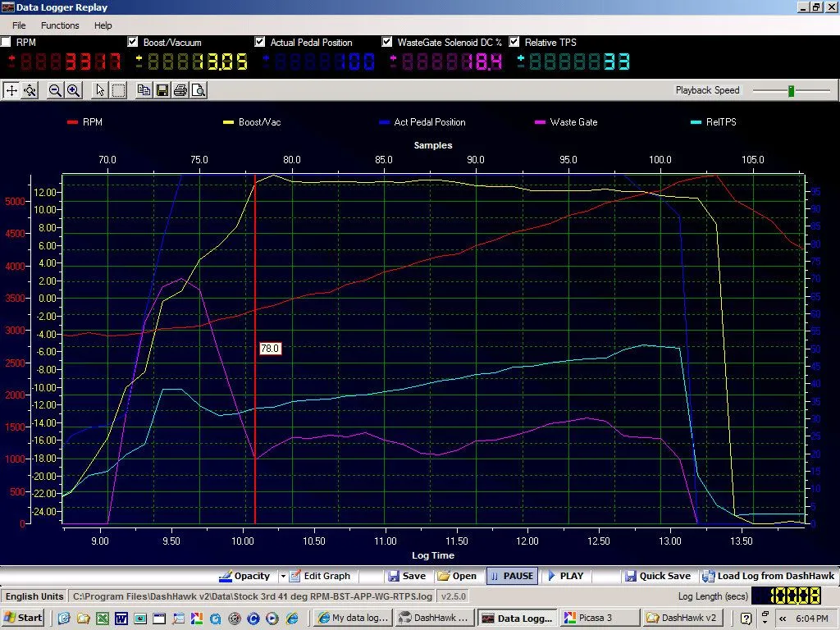Open the Functions menu
The height and width of the screenshot is (630, 840).
point(60,25)
